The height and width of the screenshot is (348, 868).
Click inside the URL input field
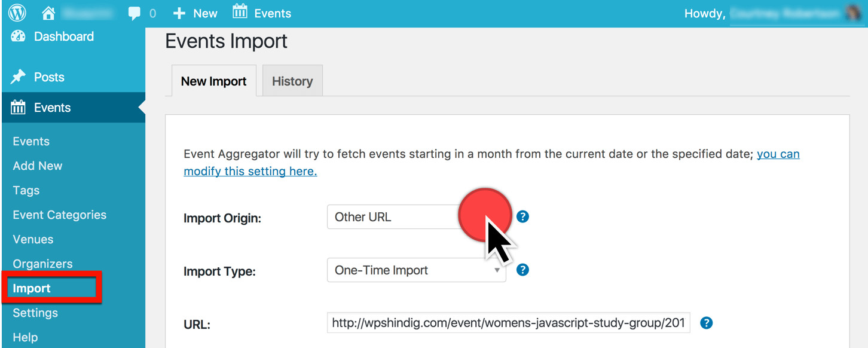click(x=508, y=323)
